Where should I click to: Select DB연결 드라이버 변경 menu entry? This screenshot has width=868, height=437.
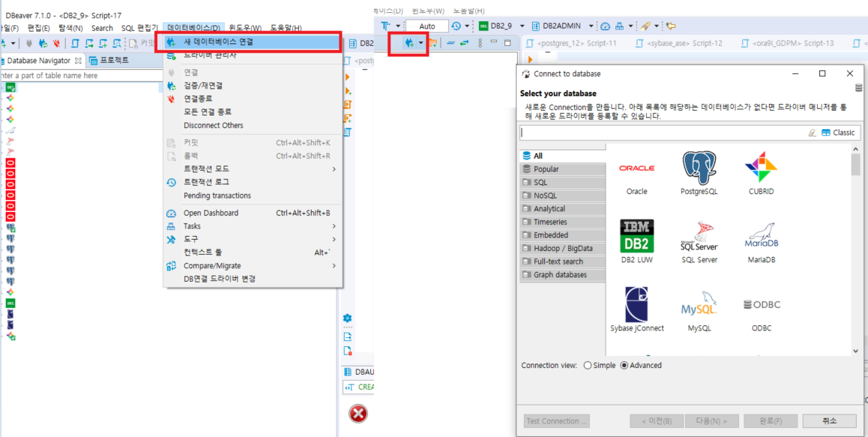click(x=253, y=279)
